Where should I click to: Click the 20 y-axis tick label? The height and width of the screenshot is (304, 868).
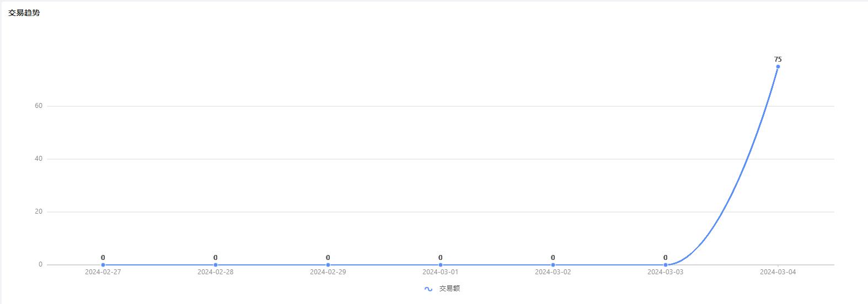pos(39,211)
